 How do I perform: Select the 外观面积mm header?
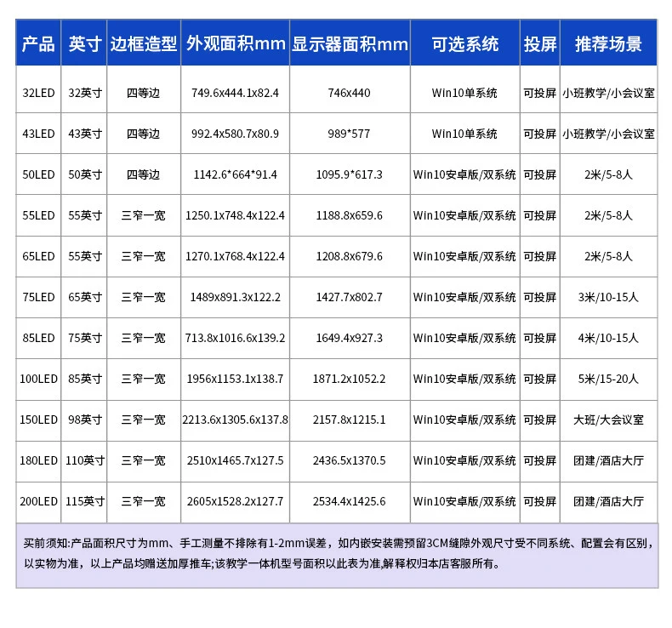(x=236, y=43)
